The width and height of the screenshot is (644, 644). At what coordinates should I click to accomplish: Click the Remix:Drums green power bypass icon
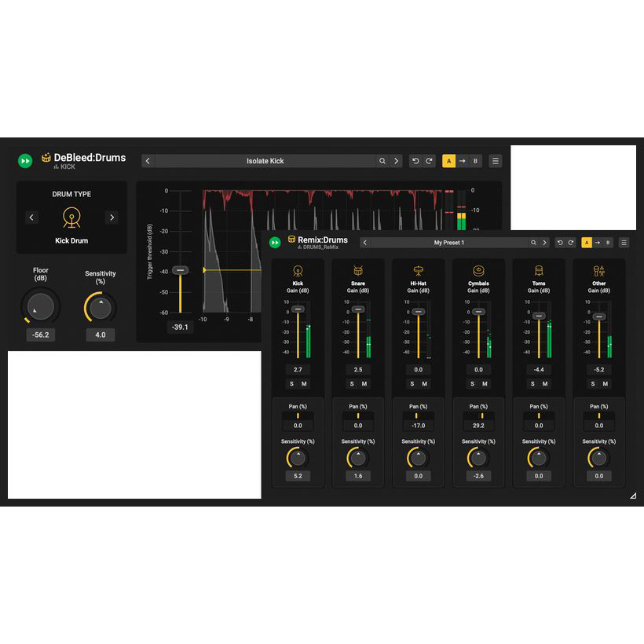tap(275, 243)
